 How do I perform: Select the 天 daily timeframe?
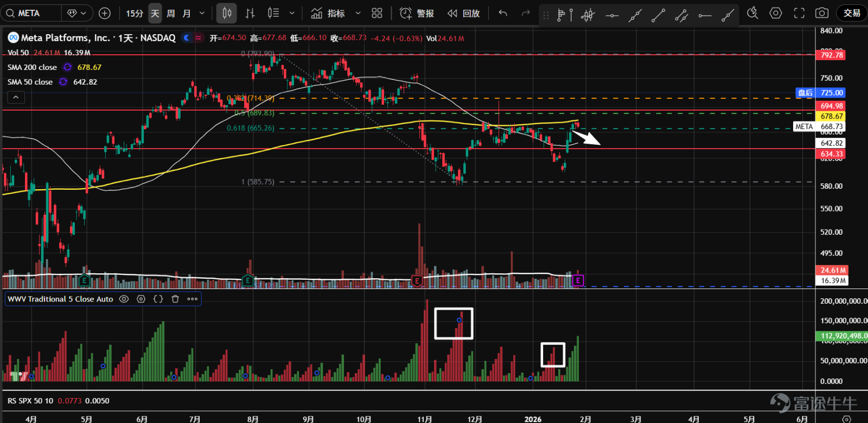(155, 13)
